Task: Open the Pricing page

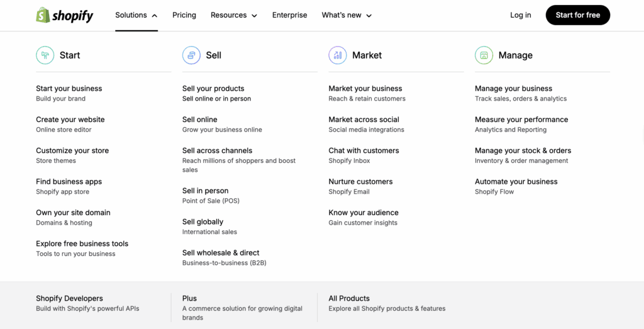Action: [x=184, y=15]
